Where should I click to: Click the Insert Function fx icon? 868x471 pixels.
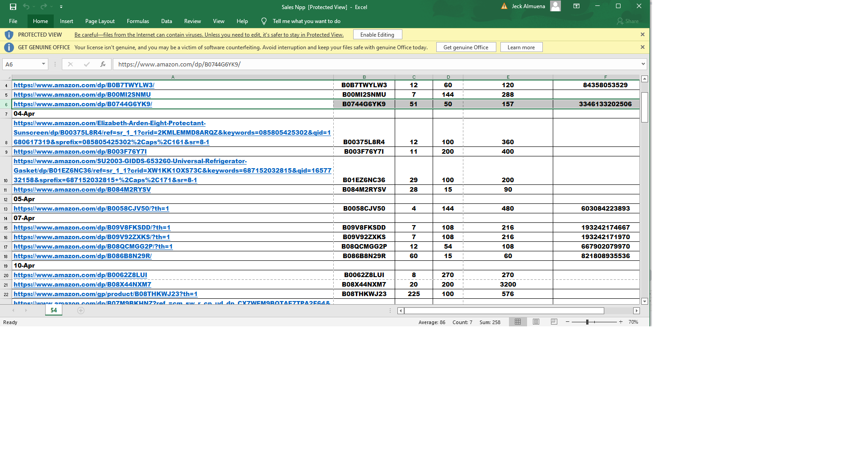(103, 64)
